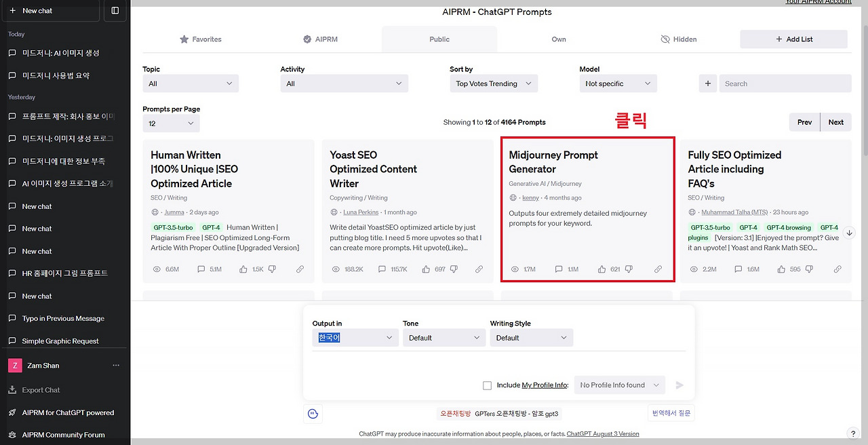Upvote the Human Written article prompt
868x445 pixels.
[x=243, y=269]
